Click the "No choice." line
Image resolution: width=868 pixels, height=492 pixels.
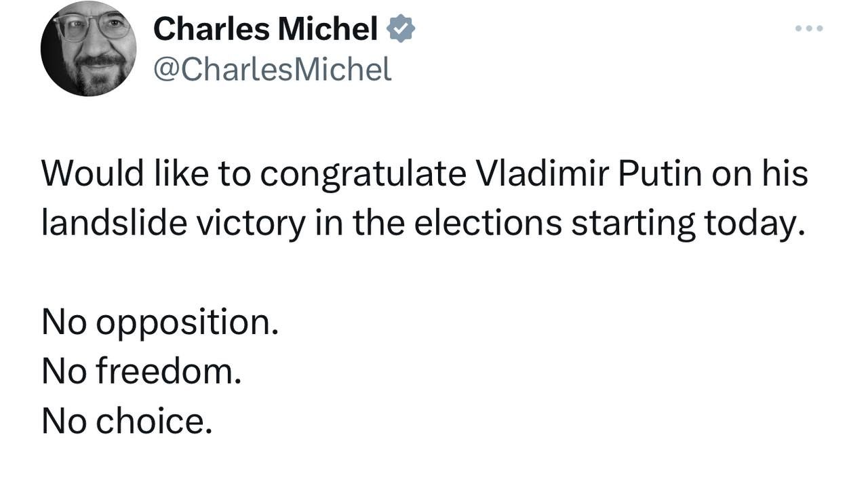pyautogui.click(x=127, y=421)
